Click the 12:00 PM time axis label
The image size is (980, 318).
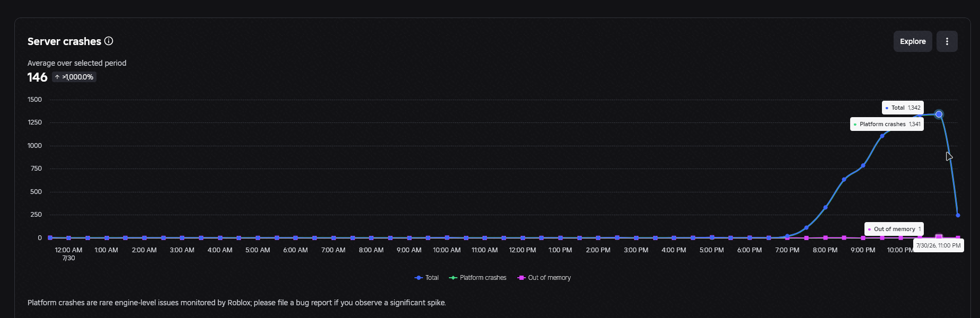click(522, 250)
